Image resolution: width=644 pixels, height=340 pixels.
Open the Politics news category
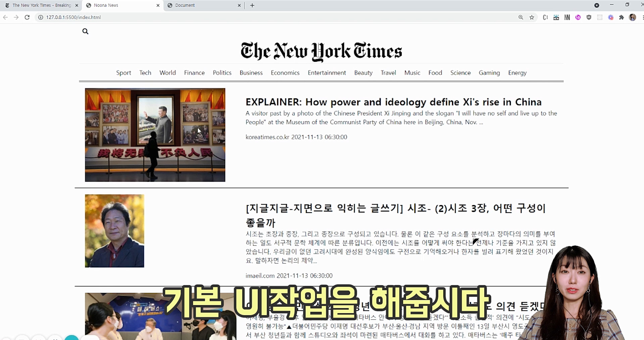pyautogui.click(x=222, y=73)
